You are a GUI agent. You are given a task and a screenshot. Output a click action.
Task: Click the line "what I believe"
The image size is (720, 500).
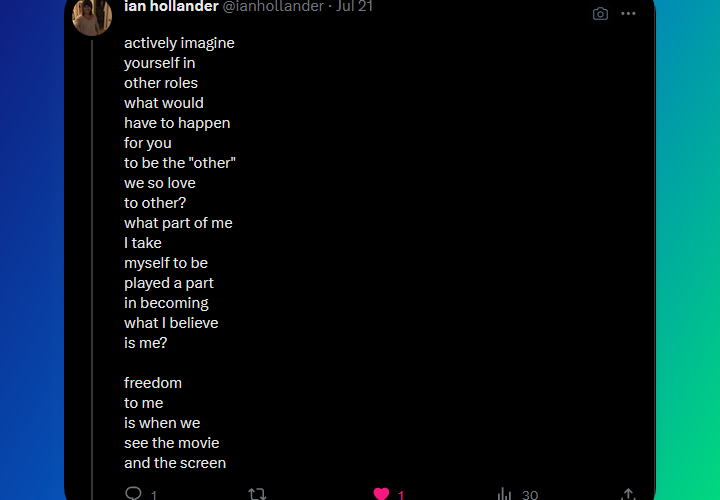click(x=171, y=323)
